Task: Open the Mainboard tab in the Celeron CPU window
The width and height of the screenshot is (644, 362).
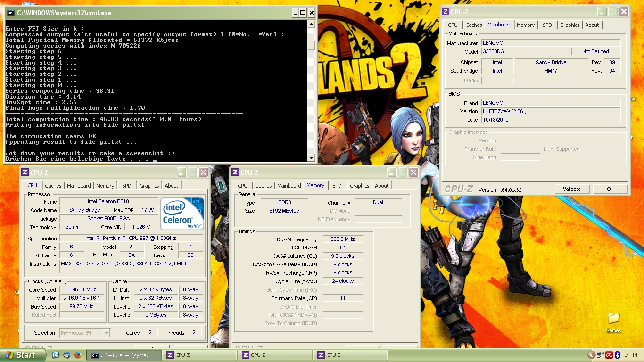Action: click(x=79, y=186)
